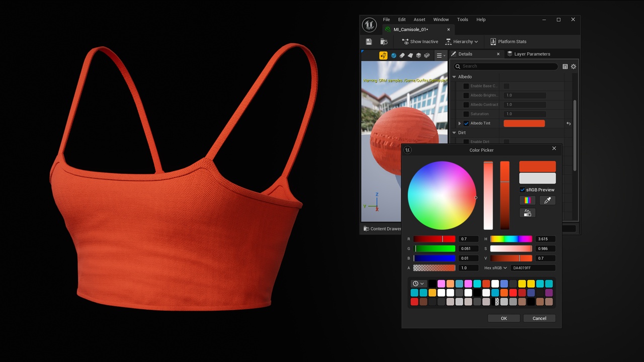Viewport: 644px width, 362px height.
Task: Open the Hex sRGB format dropdown
Action: (x=496, y=268)
